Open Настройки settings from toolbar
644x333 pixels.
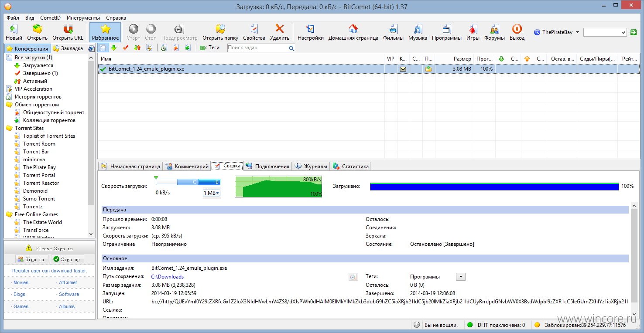tap(311, 32)
